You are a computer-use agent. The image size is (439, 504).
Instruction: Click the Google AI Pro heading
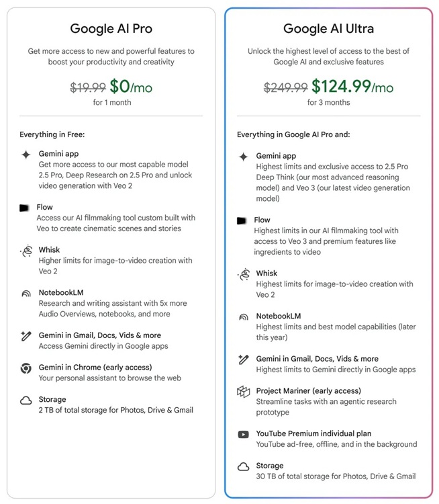coord(111,29)
